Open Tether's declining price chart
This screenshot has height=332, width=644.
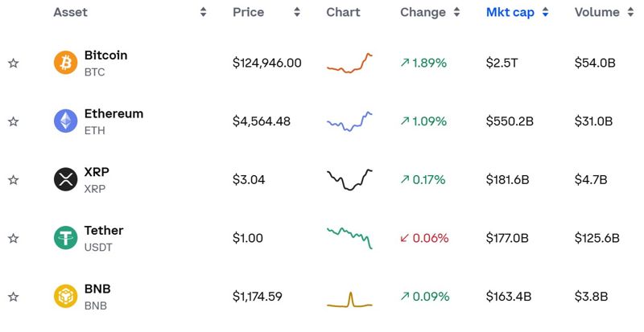tap(349, 238)
